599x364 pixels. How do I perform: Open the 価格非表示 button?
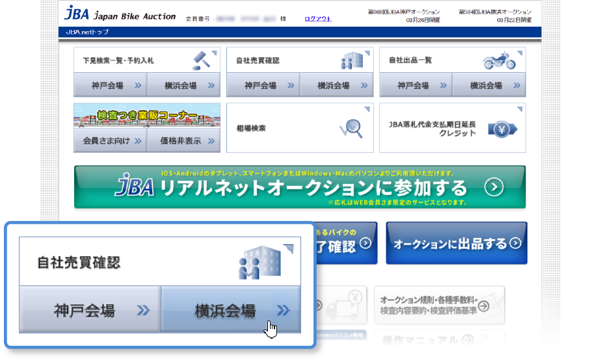coord(184,140)
